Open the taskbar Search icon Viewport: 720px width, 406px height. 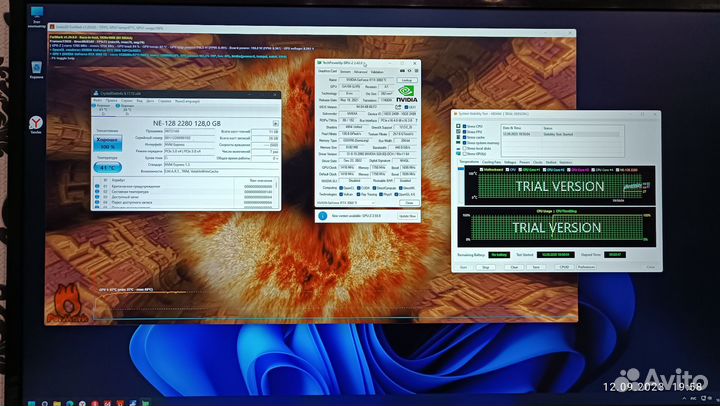[x=45, y=403]
